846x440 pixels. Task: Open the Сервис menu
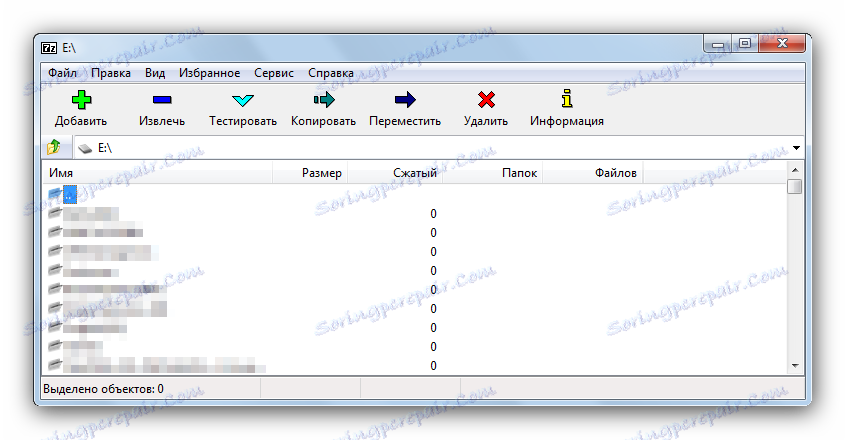click(274, 73)
